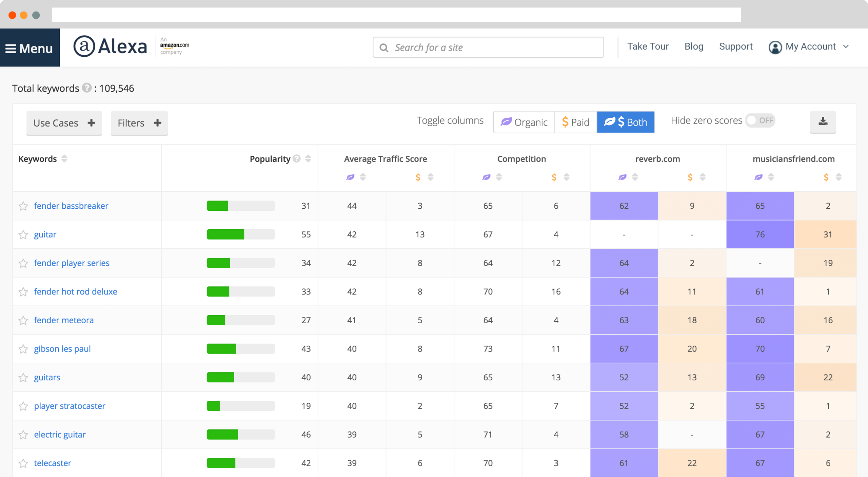The image size is (868, 477).
Task: Click the paid dollar sign icon
Action: (565, 121)
